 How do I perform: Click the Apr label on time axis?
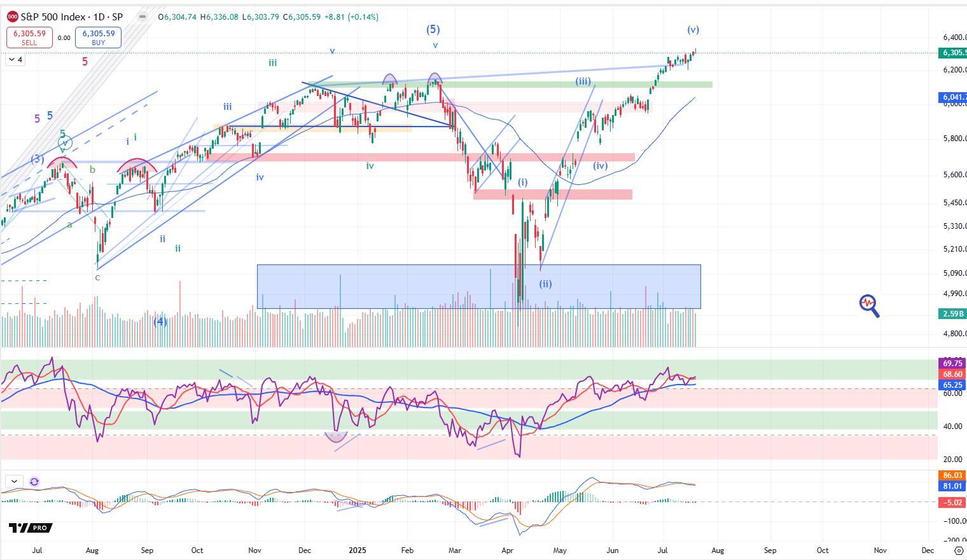click(507, 550)
